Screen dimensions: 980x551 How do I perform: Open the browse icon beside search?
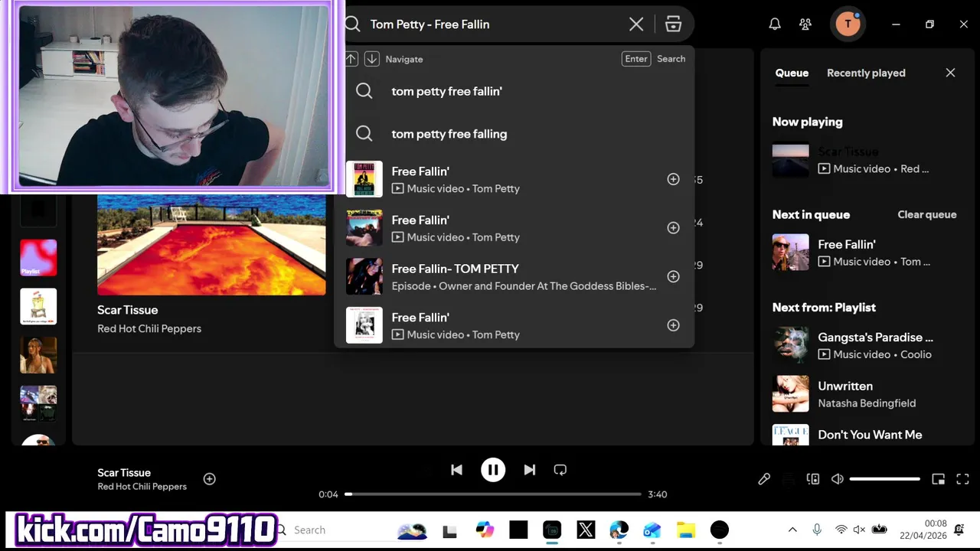(673, 24)
